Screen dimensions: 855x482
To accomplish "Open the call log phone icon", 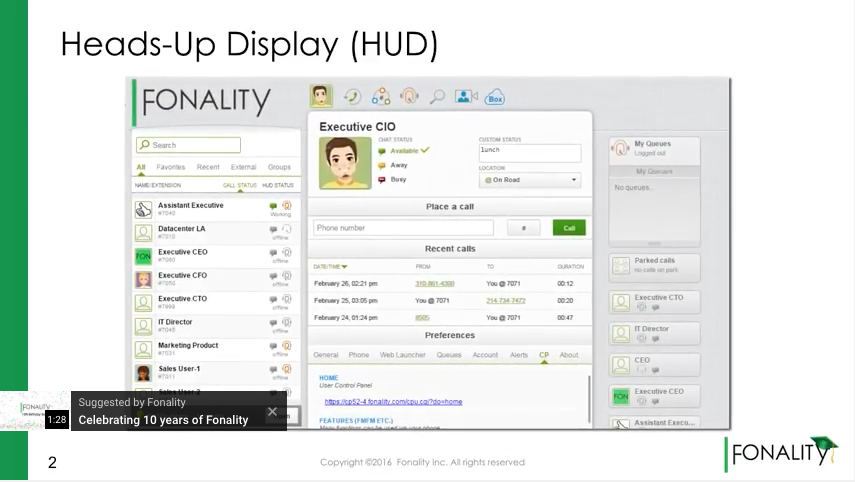I will click(x=352, y=97).
